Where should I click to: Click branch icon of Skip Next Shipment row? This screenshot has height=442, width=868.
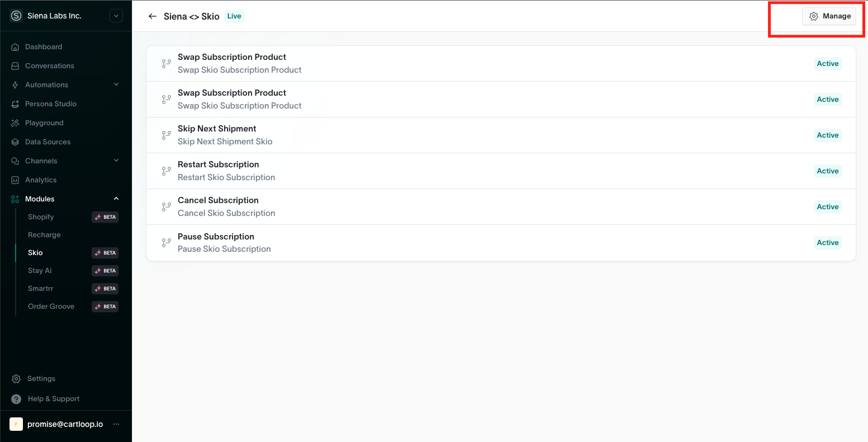click(x=166, y=135)
